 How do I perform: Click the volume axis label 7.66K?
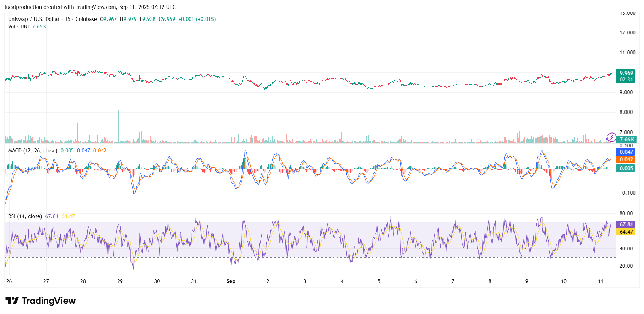pos(627,140)
